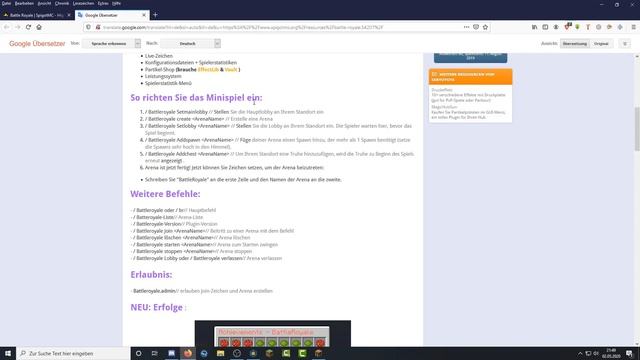This screenshot has width=640, height=360.
Task: Click the arrow beside 'Deutsch' language
Action: click(x=218, y=43)
